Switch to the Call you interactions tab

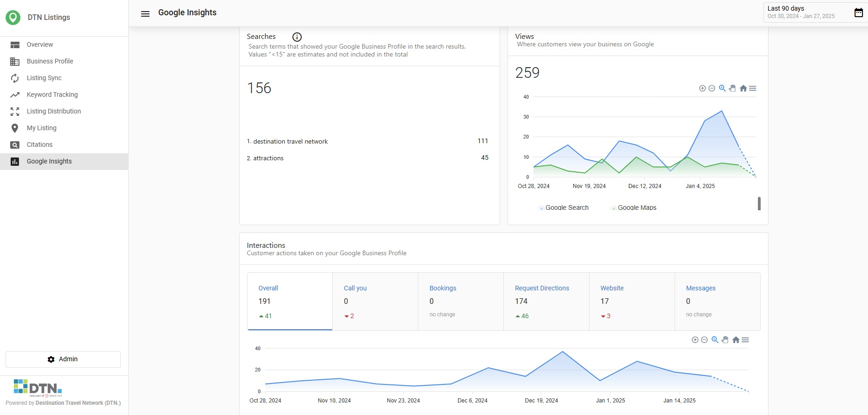(375, 302)
